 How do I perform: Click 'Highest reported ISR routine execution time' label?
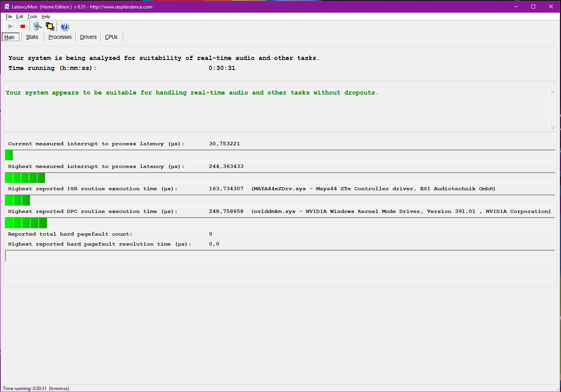[x=93, y=189]
